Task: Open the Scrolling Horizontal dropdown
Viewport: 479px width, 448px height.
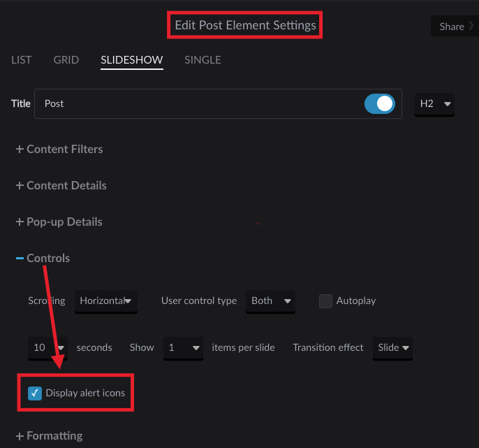Action: point(106,301)
